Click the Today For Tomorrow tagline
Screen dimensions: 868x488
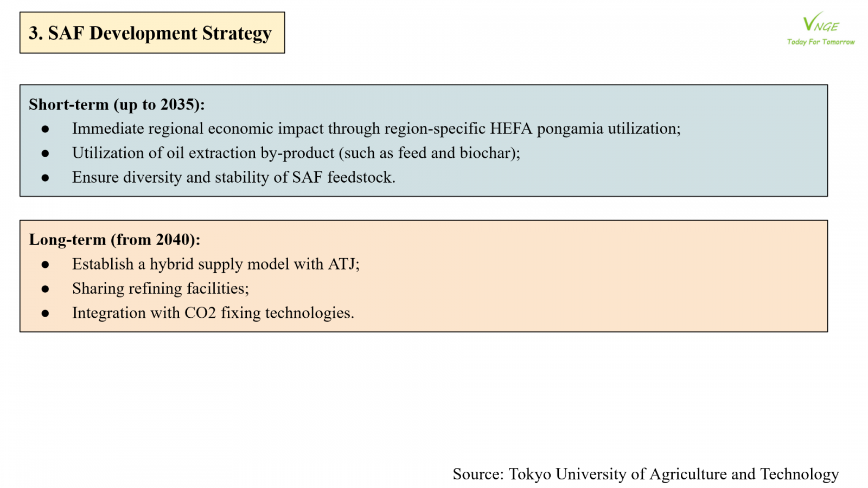coord(820,42)
